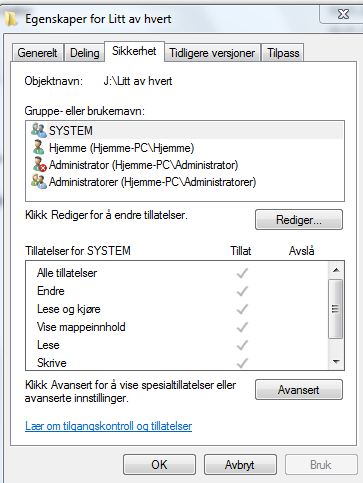Click the permissions list scroll down arrow
The width and height of the screenshot is (363, 483).
336,362
